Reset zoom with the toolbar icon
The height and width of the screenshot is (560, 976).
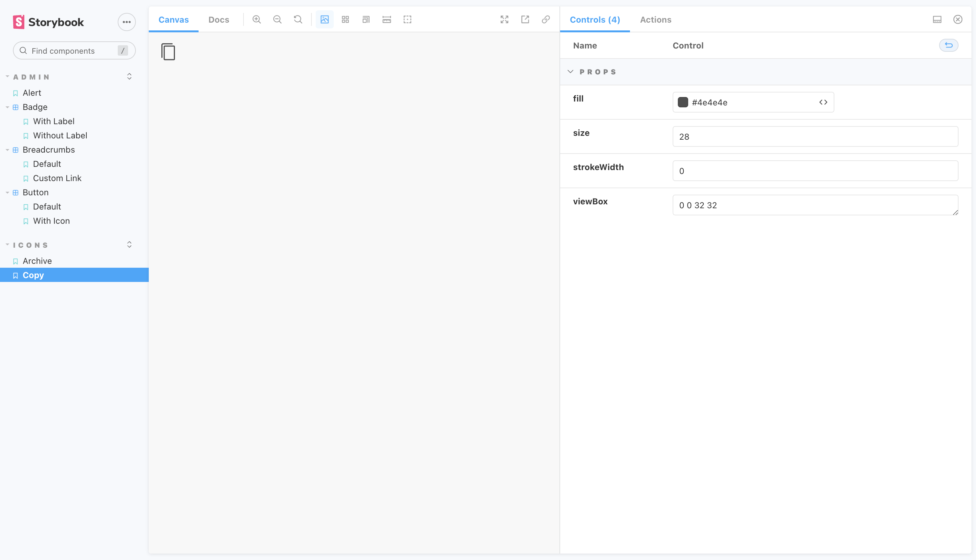point(298,19)
